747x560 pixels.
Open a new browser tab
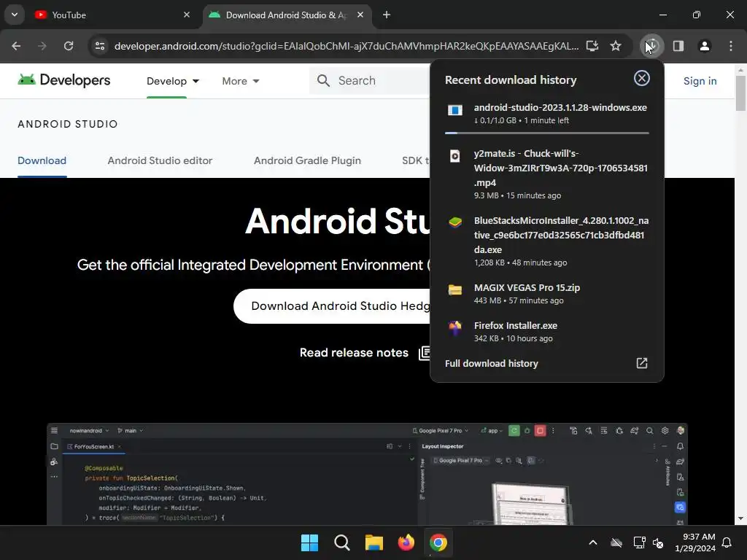point(387,15)
